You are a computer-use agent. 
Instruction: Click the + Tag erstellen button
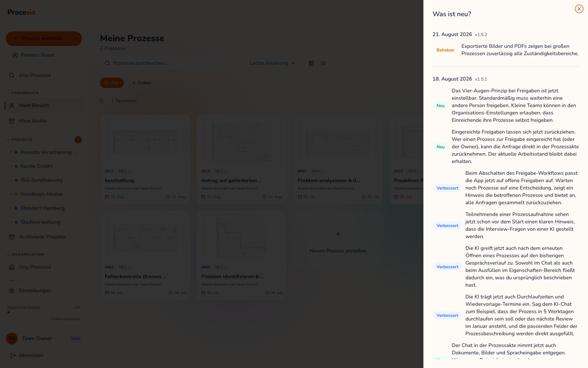click(124, 101)
